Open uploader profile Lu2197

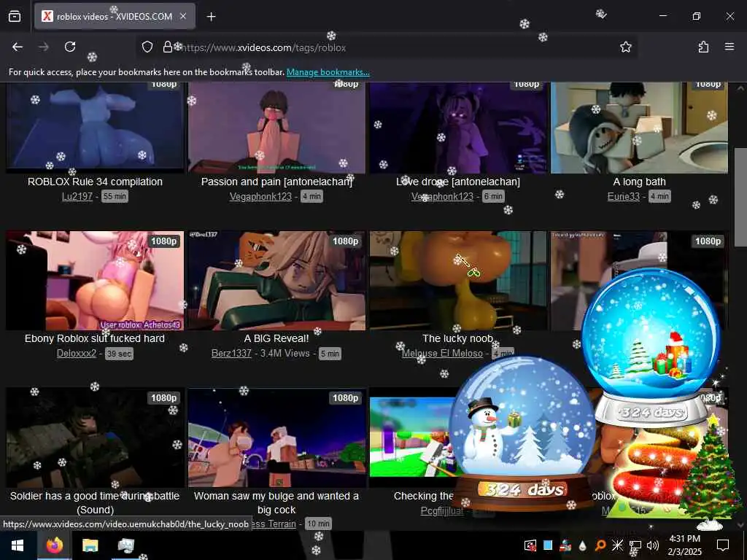pos(77,196)
